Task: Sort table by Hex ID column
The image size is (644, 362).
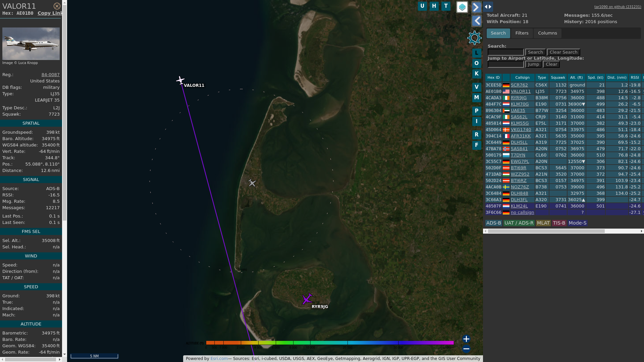Action: click(x=493, y=77)
